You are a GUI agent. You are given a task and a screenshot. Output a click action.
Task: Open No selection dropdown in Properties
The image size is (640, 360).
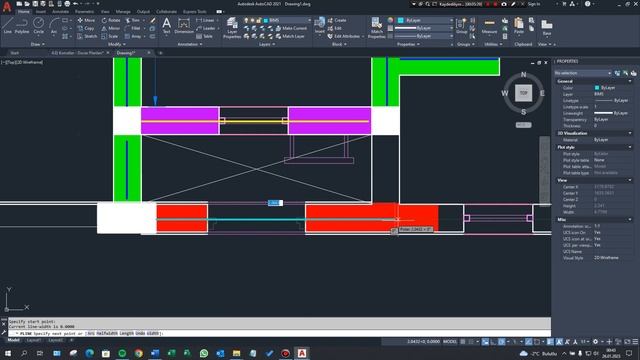[583, 73]
